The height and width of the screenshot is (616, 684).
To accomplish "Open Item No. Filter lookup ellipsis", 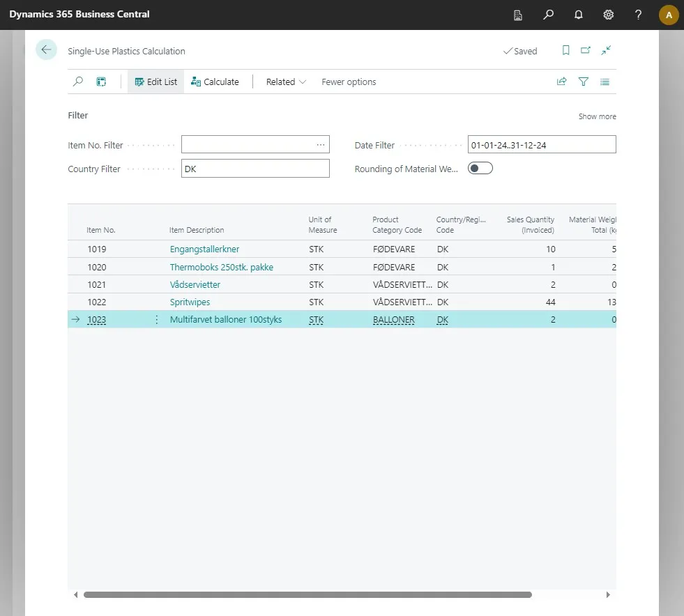I will click(x=321, y=145).
